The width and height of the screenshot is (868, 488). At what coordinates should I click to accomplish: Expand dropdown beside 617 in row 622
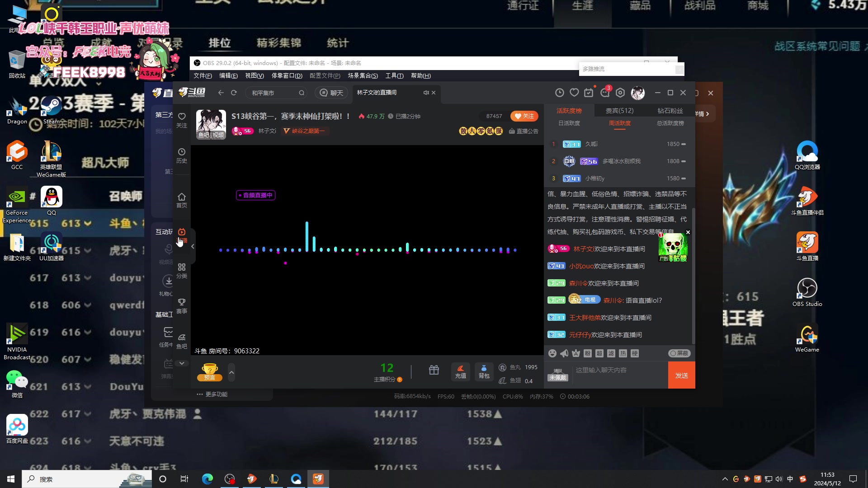pos(88,414)
